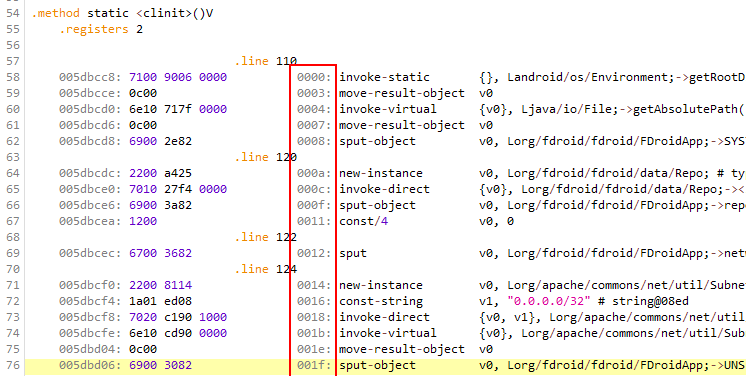Screen dimensions: 746x376
Task: Click the invoke-static opcode at offset 0000
Action: pos(384,77)
